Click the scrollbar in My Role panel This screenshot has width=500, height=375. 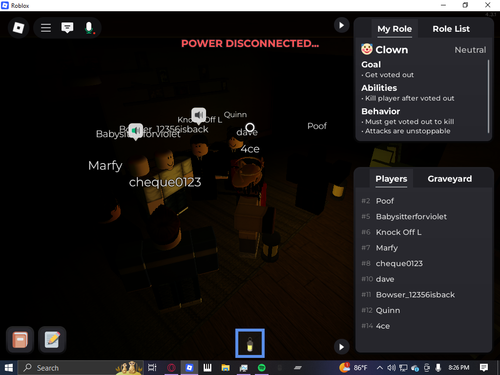(x=488, y=97)
